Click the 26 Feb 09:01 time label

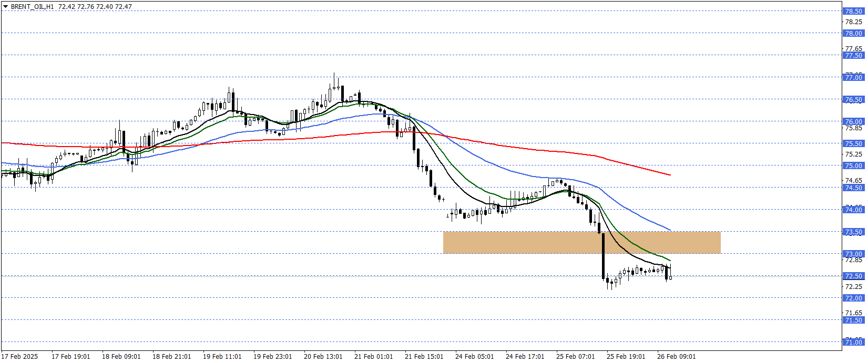[676, 357]
